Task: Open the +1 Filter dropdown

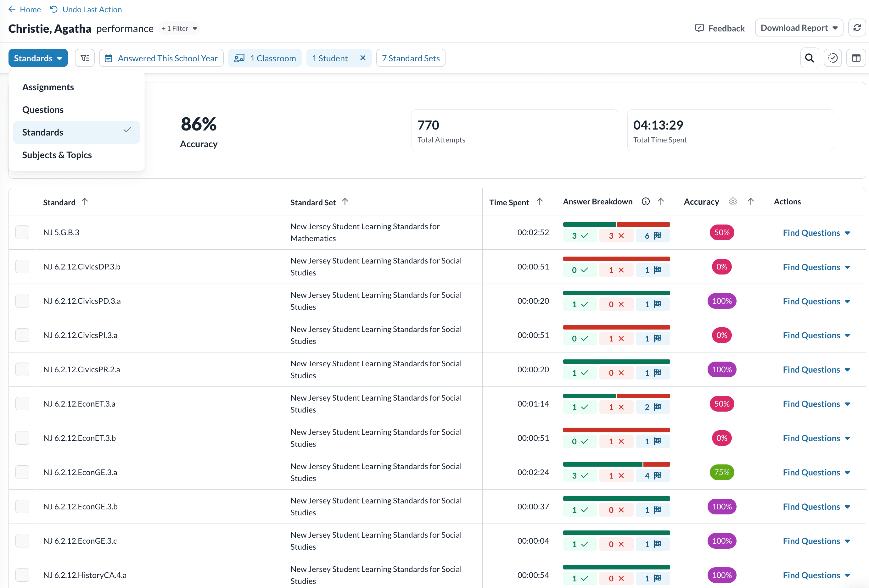Action: pos(179,28)
